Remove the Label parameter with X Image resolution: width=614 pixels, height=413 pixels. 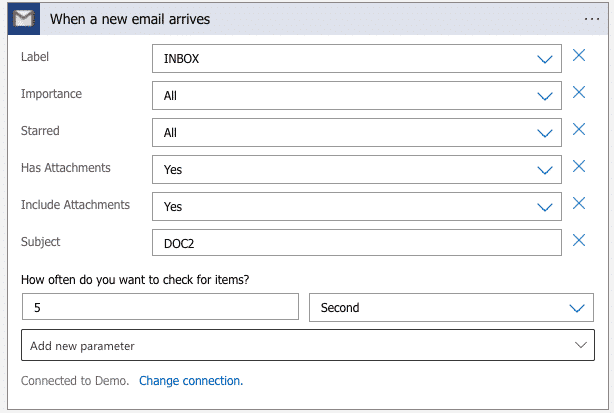click(578, 56)
